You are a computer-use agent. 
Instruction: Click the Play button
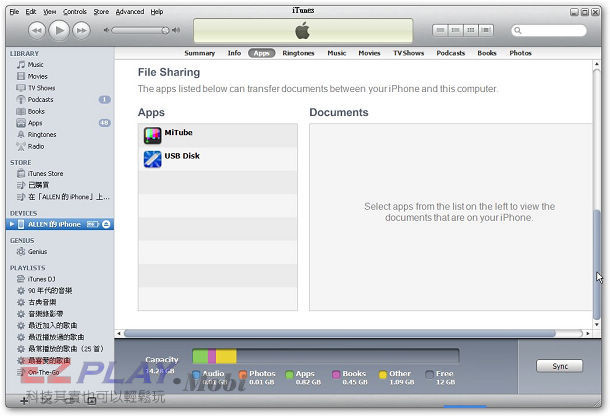click(59, 30)
